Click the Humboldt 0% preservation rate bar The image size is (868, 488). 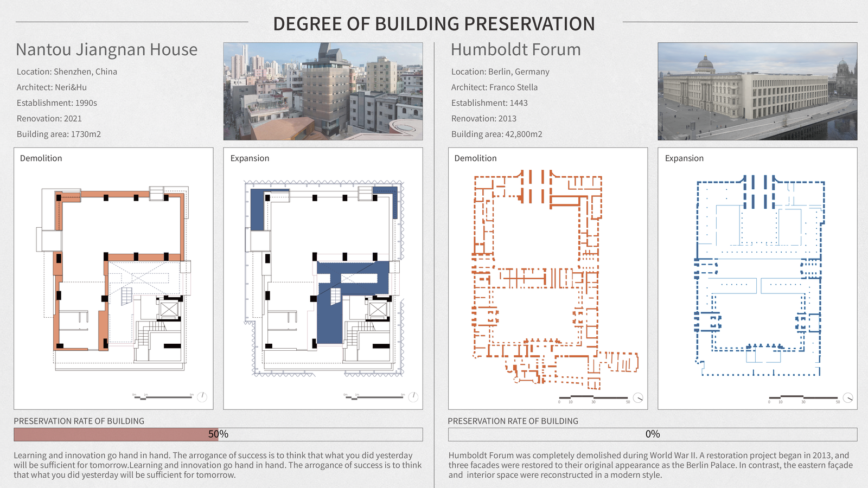click(653, 434)
